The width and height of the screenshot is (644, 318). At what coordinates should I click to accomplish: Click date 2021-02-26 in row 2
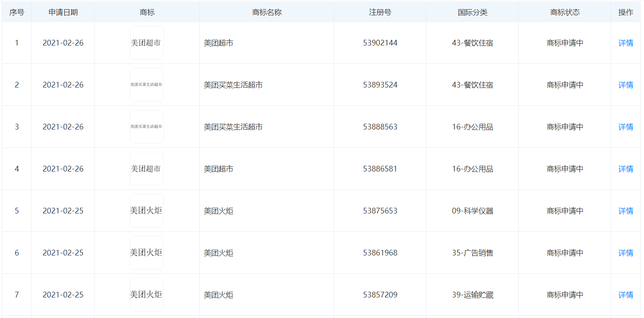(x=63, y=85)
